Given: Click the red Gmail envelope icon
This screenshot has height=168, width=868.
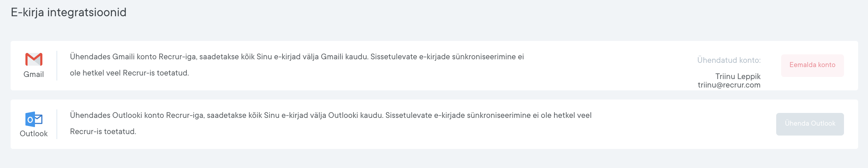Looking at the screenshot, I should click(x=34, y=59).
